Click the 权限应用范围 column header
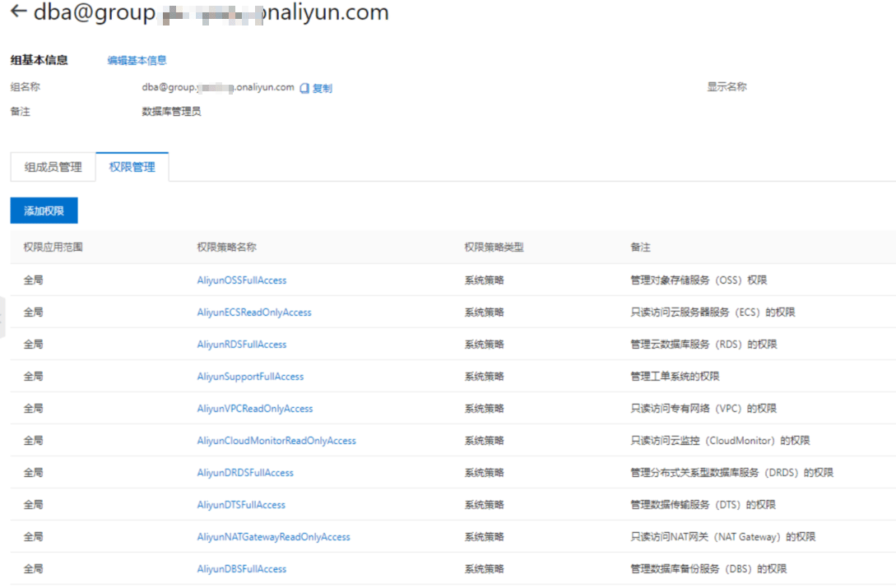Screen dimensions: 896x588 pyautogui.click(x=53, y=247)
